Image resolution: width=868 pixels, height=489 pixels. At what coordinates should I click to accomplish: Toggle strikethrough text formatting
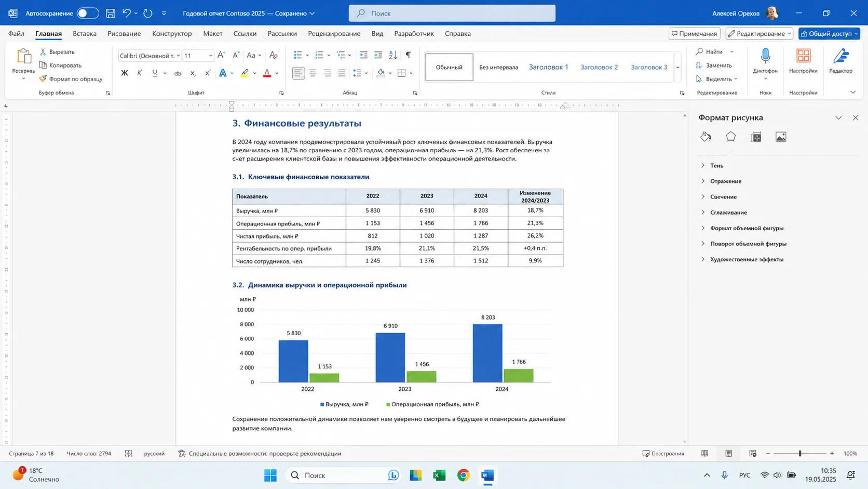click(178, 73)
